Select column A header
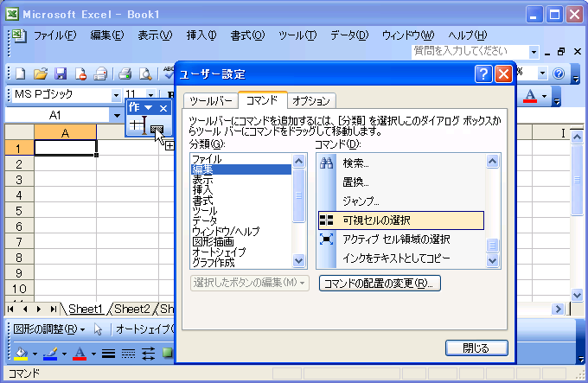Viewport: 588px width, 383px height. (65, 132)
